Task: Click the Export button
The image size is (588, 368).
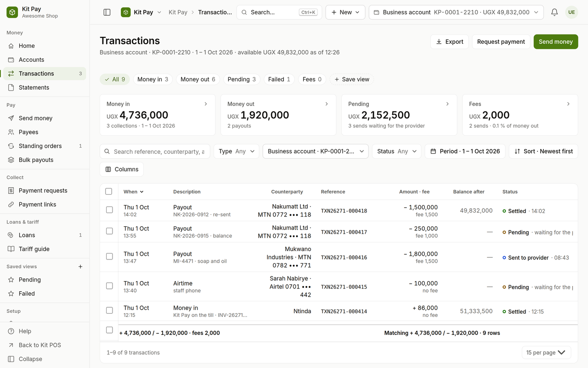Action: [x=450, y=42]
